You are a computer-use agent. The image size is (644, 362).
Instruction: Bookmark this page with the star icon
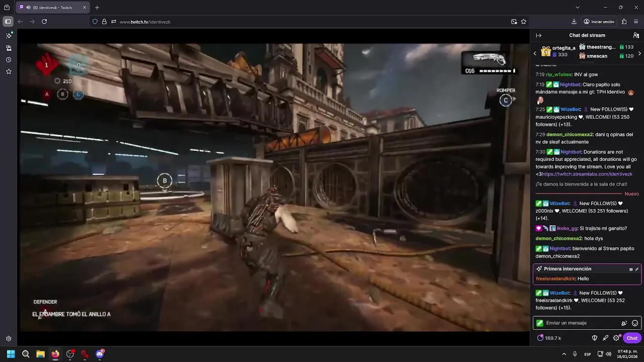point(524,22)
